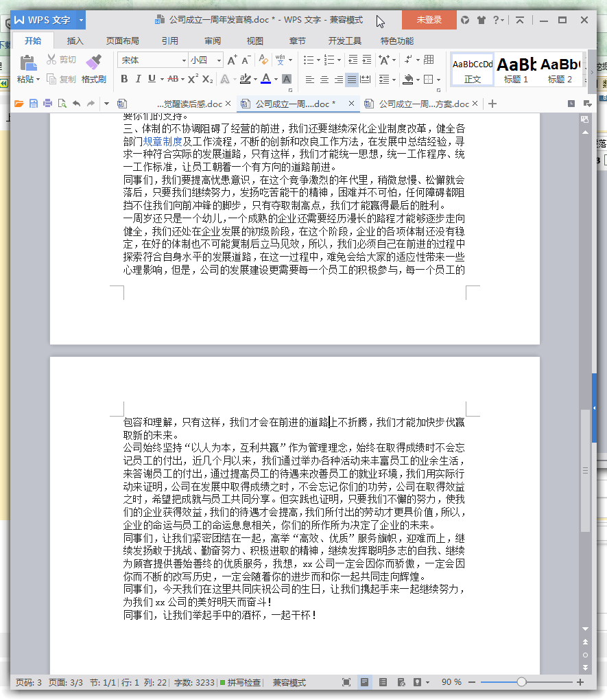The height and width of the screenshot is (700, 607).
Task: Click the redo arrow icon
Action: click(x=91, y=104)
